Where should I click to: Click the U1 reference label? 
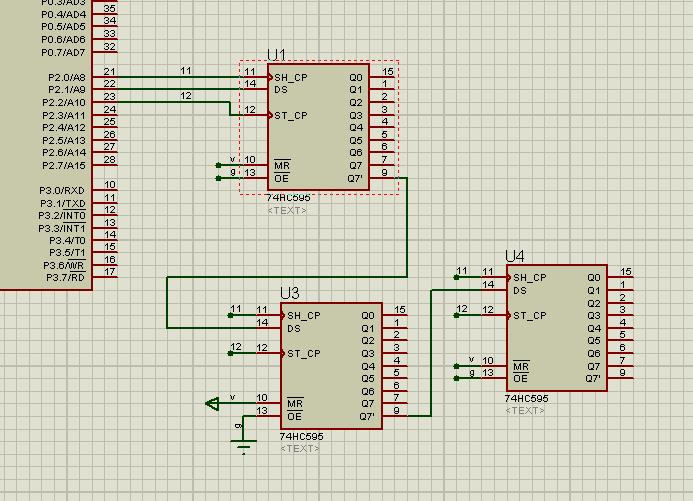277,55
